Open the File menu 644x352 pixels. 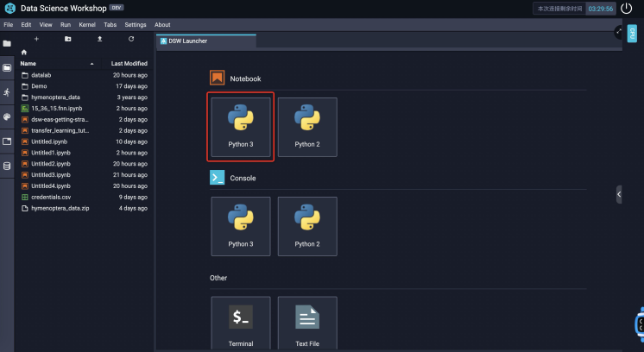[9, 25]
